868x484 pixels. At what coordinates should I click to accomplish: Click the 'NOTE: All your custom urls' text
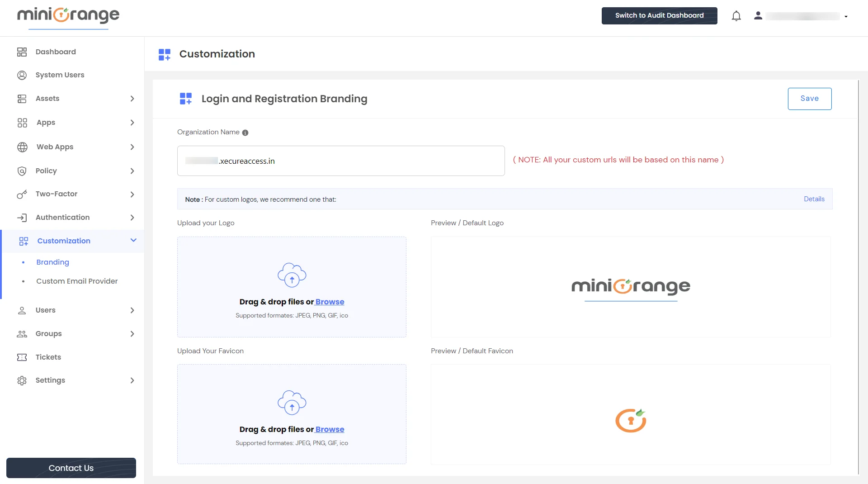[x=618, y=160]
